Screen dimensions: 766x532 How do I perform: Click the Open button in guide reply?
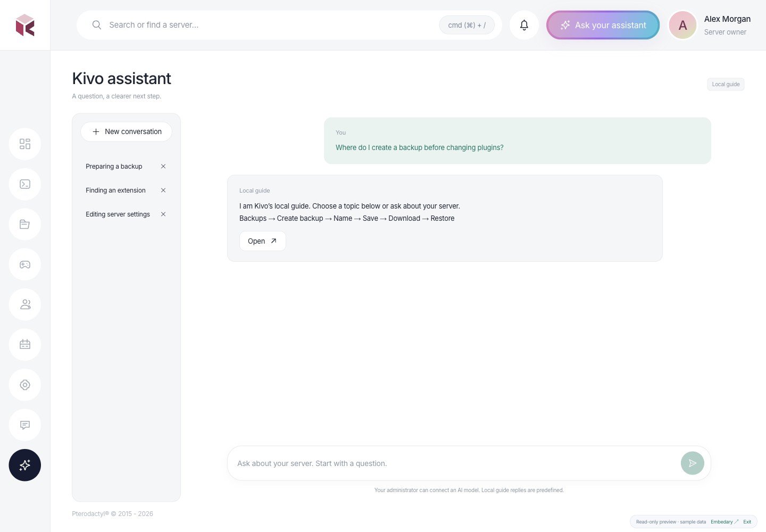pyautogui.click(x=262, y=241)
